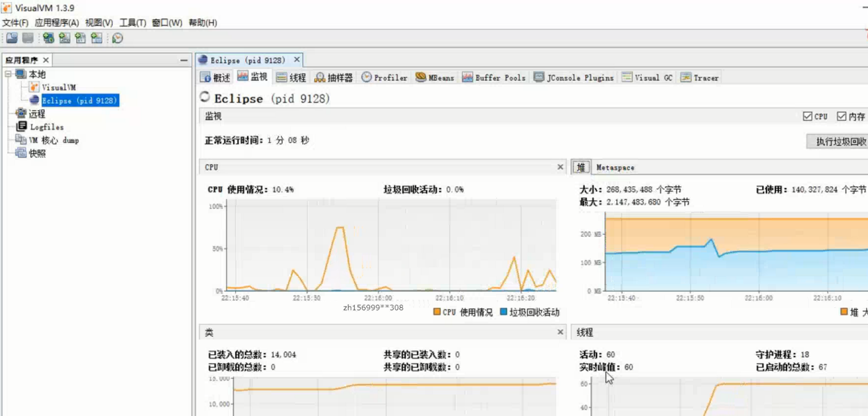Image resolution: width=868 pixels, height=416 pixels.
Task: Click the 正常运行时间 uptime text
Action: pyautogui.click(x=257, y=140)
